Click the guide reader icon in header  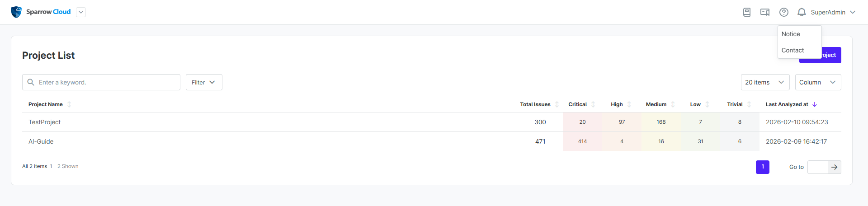point(765,12)
